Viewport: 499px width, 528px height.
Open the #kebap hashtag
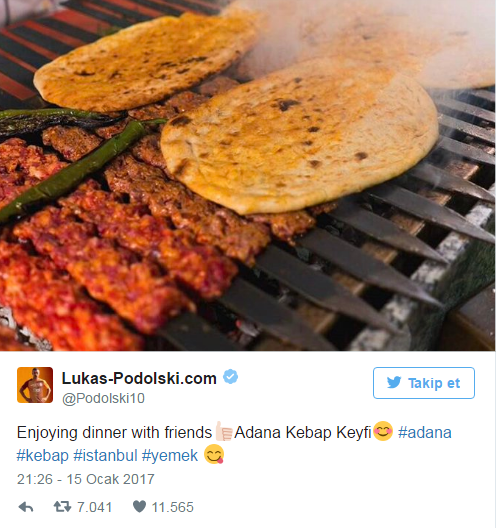point(43,456)
